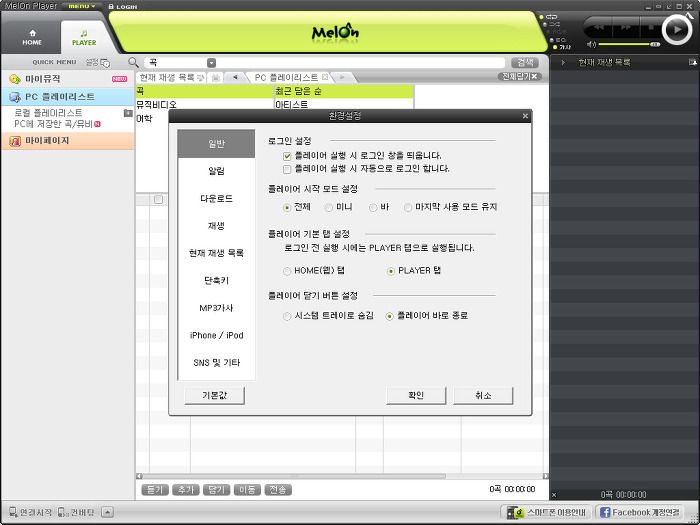Click in the search text field

(361, 63)
